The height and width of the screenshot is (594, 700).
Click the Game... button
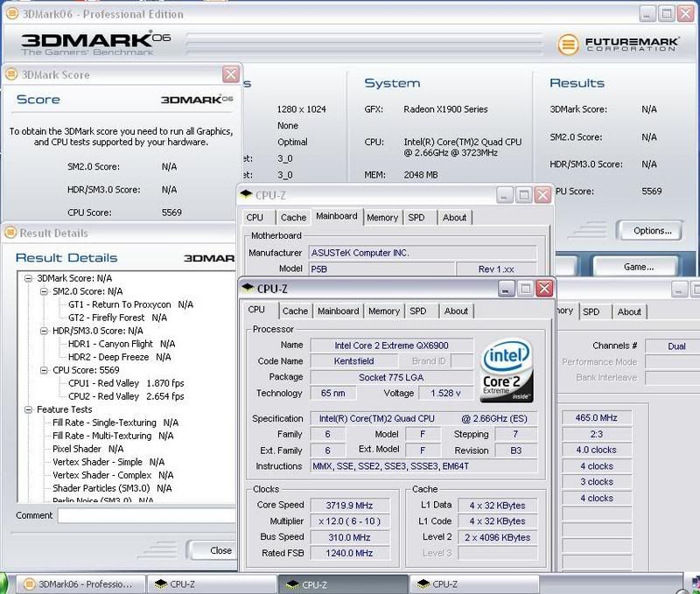coord(636,266)
